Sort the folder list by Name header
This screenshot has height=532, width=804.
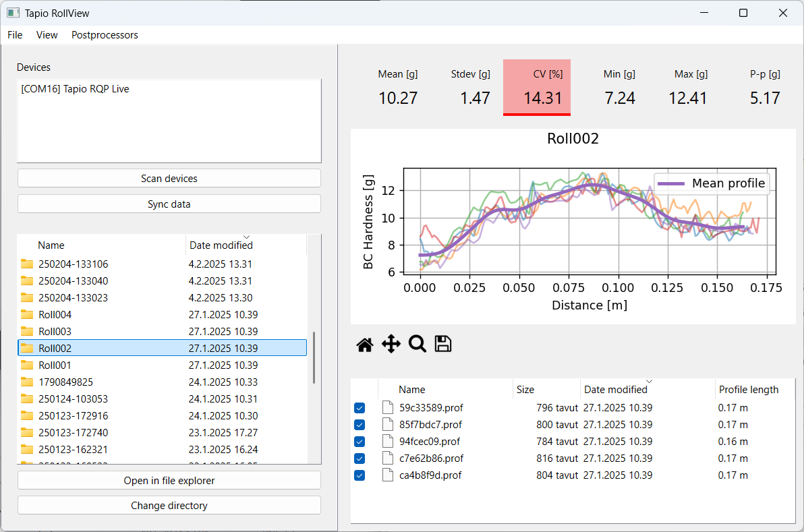51,245
